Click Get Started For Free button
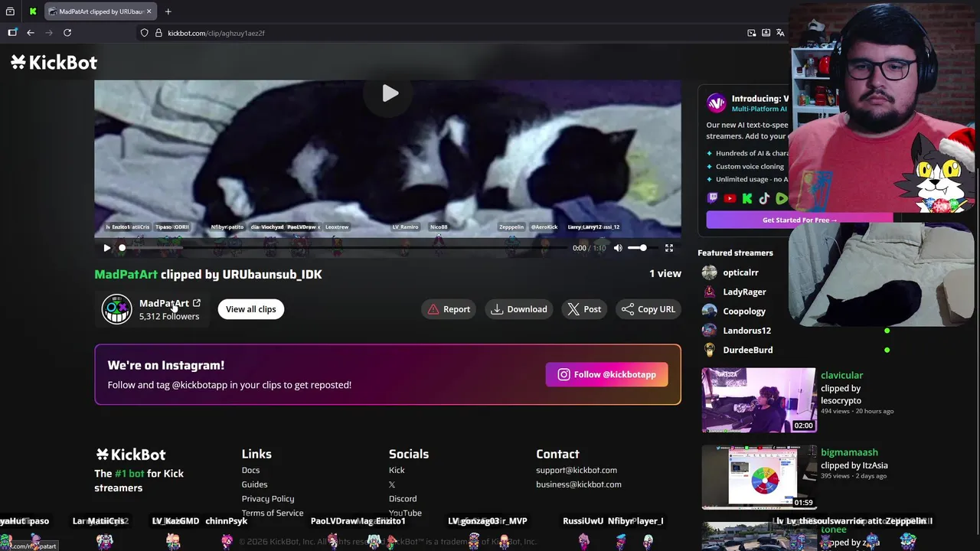 [799, 220]
